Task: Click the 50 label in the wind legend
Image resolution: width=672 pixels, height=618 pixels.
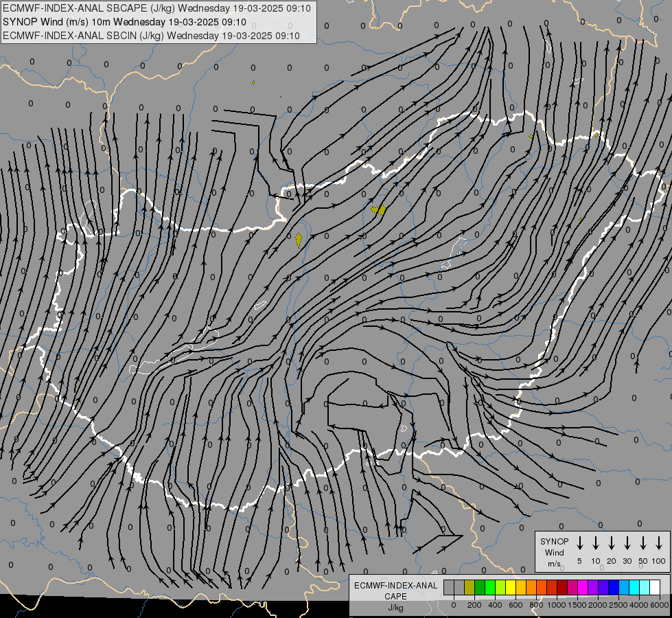Action: pyautogui.click(x=643, y=561)
